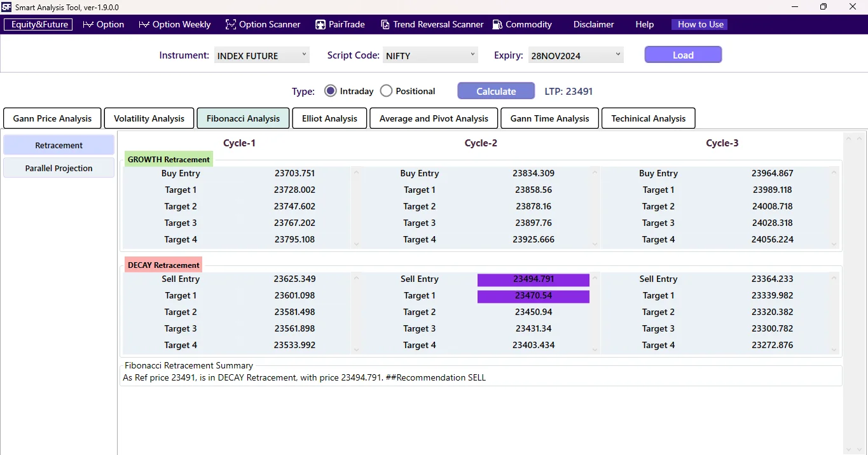Image resolution: width=868 pixels, height=455 pixels.
Task: Click the Smart Analysis Tool title bar icon
Action: point(7,7)
